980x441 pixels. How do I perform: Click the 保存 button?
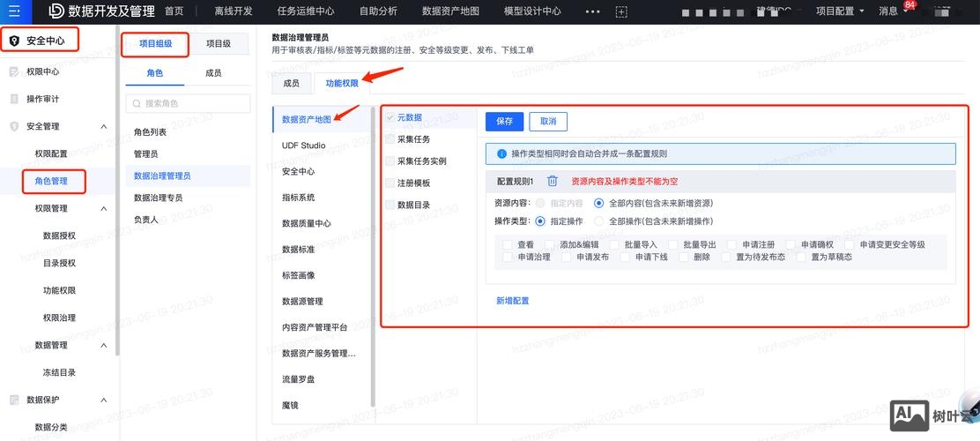pyautogui.click(x=504, y=122)
